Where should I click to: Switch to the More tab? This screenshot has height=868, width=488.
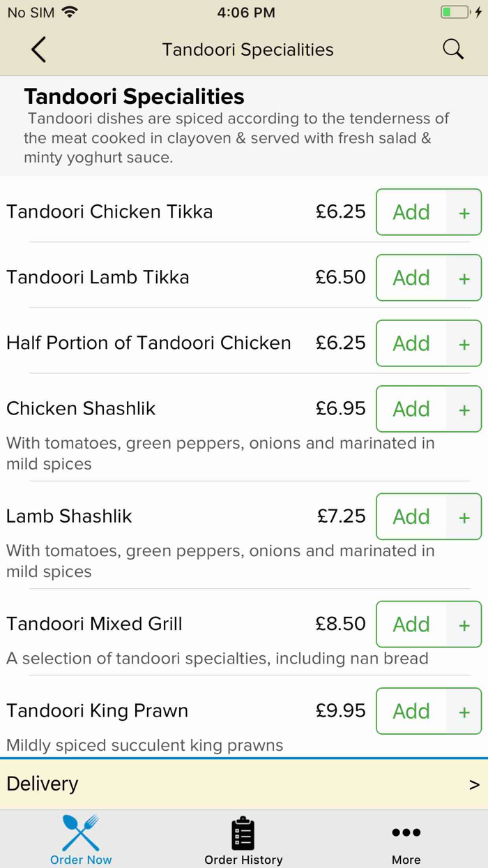(x=406, y=839)
